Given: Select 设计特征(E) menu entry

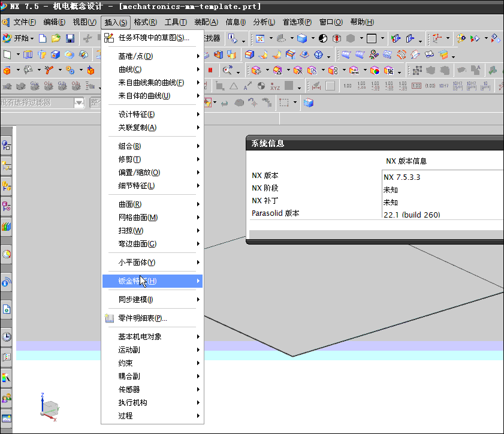Looking at the screenshot, I should tap(152, 114).
